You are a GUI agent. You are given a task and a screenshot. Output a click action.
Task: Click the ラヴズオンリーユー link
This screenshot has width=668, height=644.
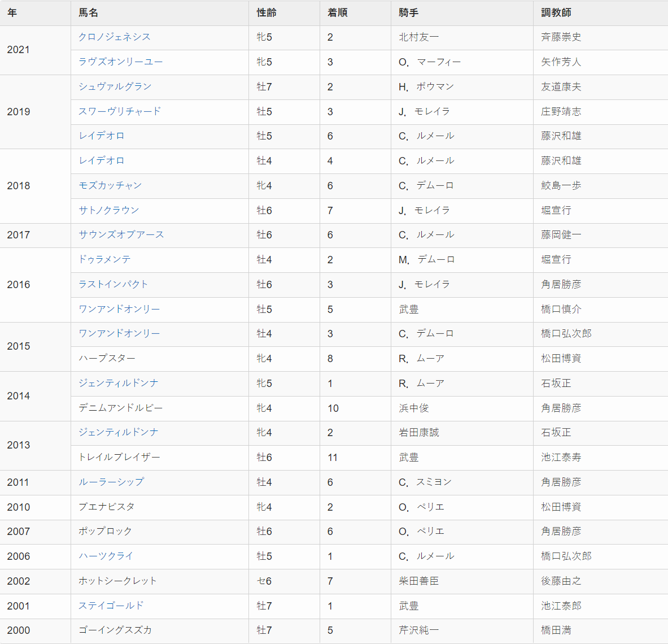click(121, 62)
